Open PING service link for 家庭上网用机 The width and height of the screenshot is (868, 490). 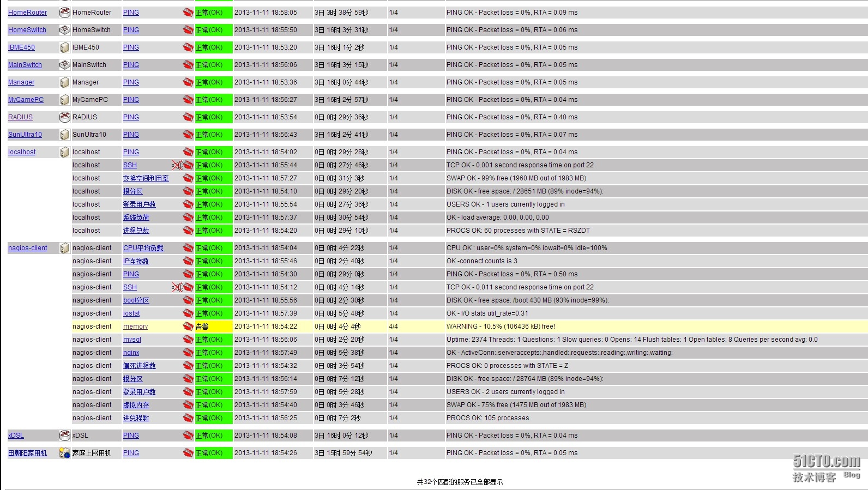(131, 453)
